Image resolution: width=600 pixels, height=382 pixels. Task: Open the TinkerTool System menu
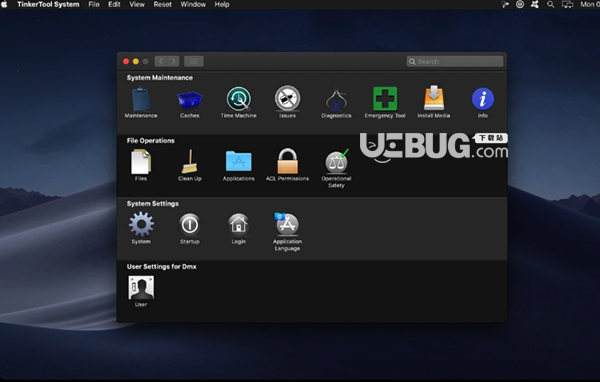[x=48, y=5]
